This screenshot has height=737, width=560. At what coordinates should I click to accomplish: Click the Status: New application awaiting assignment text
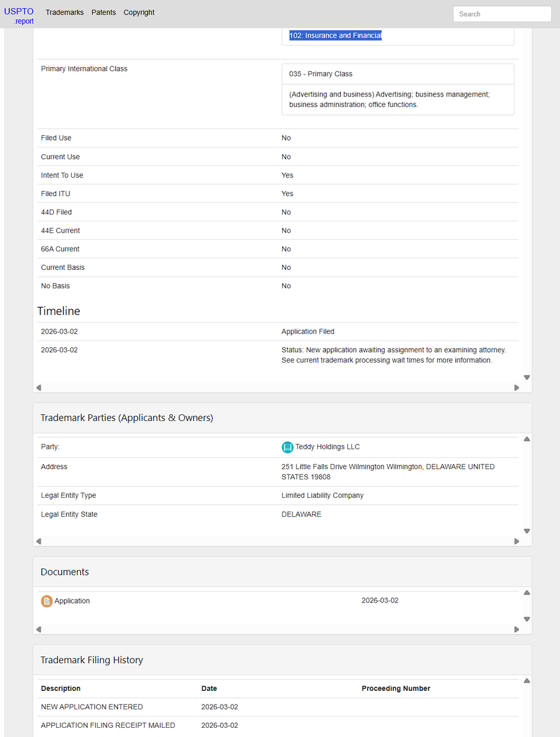(394, 355)
